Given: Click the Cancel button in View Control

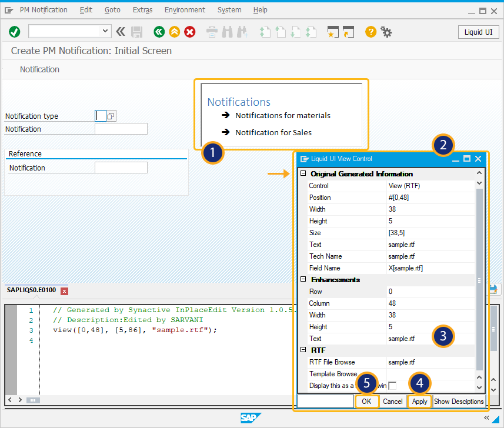Looking at the screenshot, I should coord(393,402).
